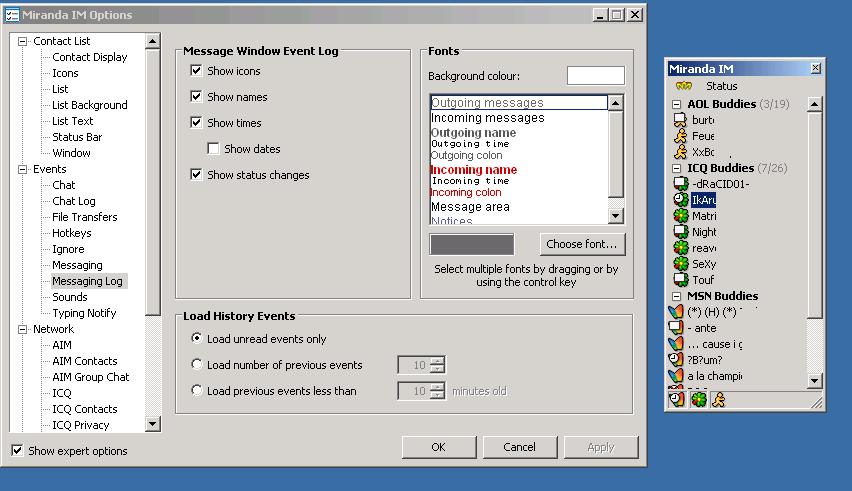Open Chat Log options page
852x491 pixels.
(x=74, y=201)
